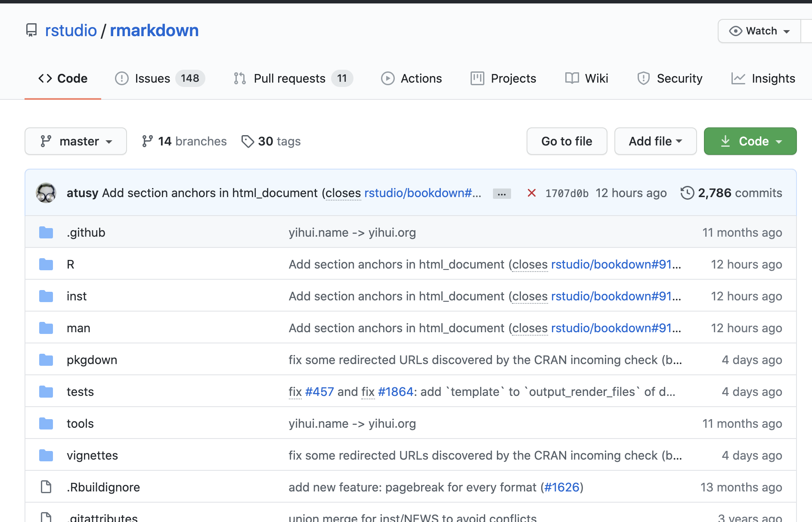Click the pkgdown folder icon
Screen dimensions: 812x522
46,360
